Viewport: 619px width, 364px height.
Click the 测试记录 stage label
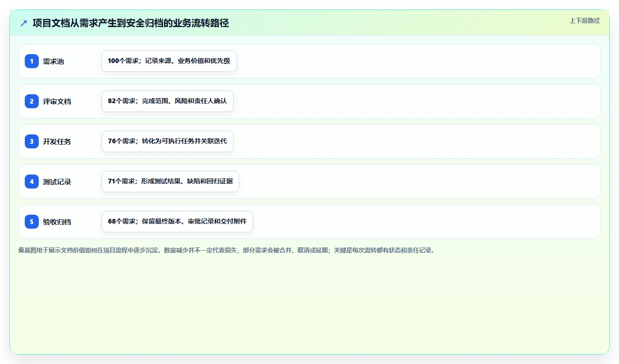(57, 182)
